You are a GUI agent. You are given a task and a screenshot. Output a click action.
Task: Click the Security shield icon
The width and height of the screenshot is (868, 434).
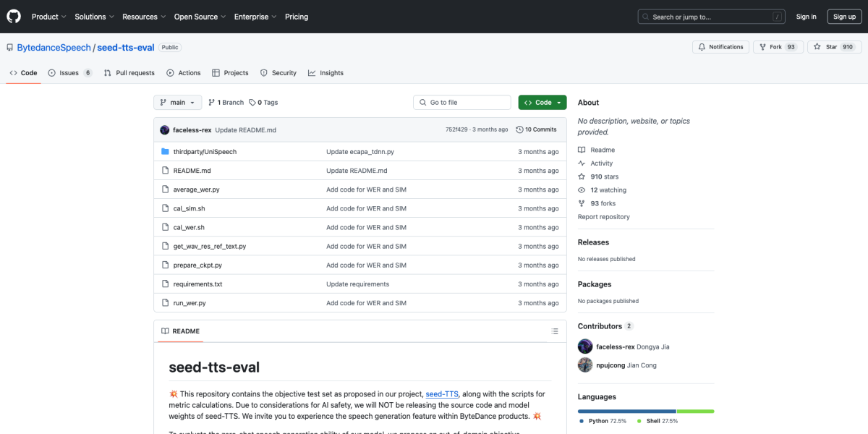point(263,72)
